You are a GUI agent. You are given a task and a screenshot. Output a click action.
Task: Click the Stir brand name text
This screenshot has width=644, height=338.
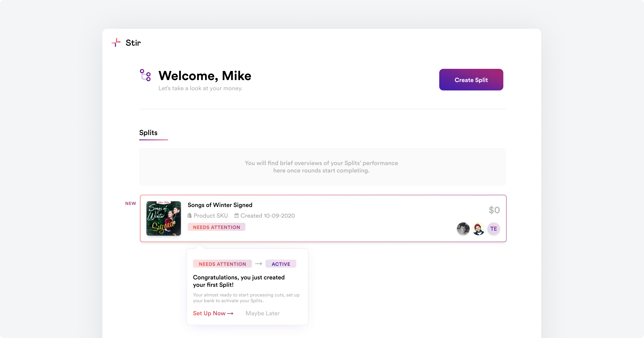pos(133,43)
